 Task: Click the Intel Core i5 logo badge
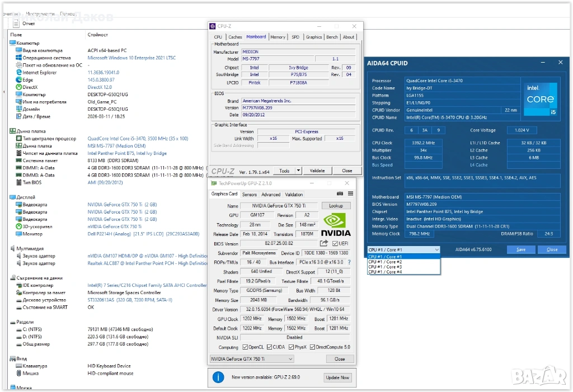pyautogui.click(x=541, y=99)
